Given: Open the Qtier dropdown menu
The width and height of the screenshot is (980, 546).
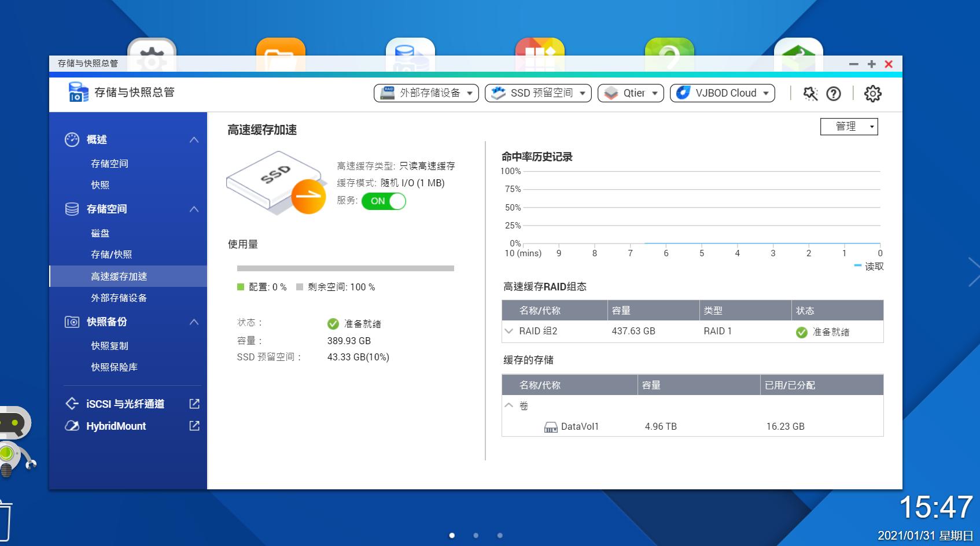Looking at the screenshot, I should 630,93.
